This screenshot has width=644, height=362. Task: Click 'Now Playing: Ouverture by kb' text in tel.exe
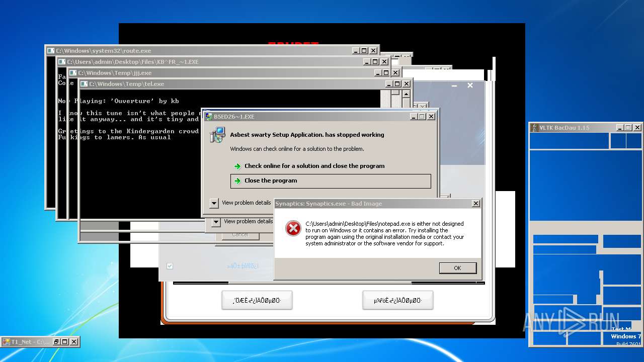(x=119, y=101)
